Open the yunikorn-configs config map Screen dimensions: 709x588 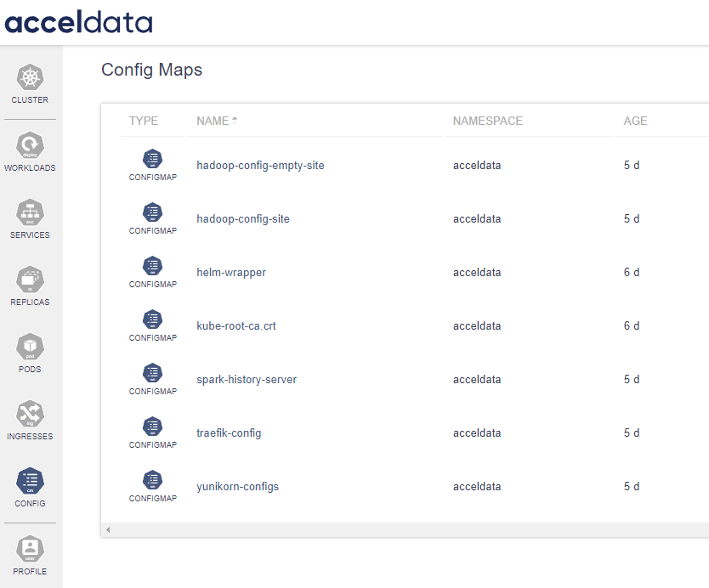pos(238,487)
